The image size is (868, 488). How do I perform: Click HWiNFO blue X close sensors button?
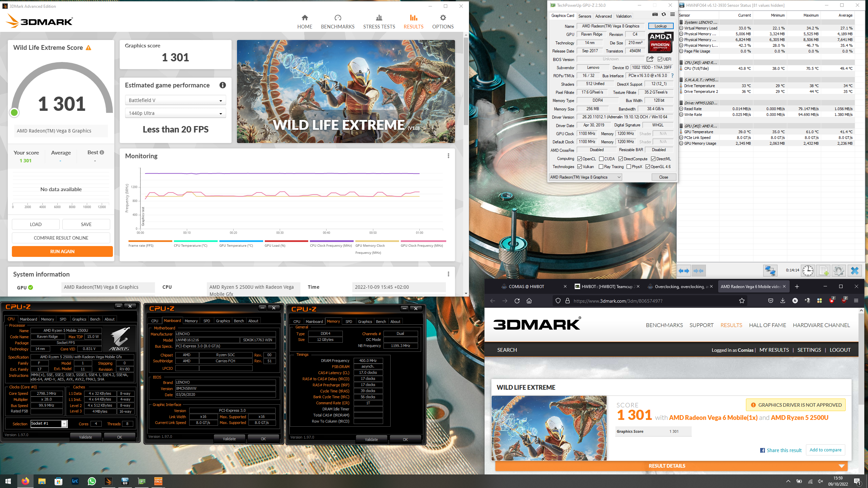click(855, 271)
